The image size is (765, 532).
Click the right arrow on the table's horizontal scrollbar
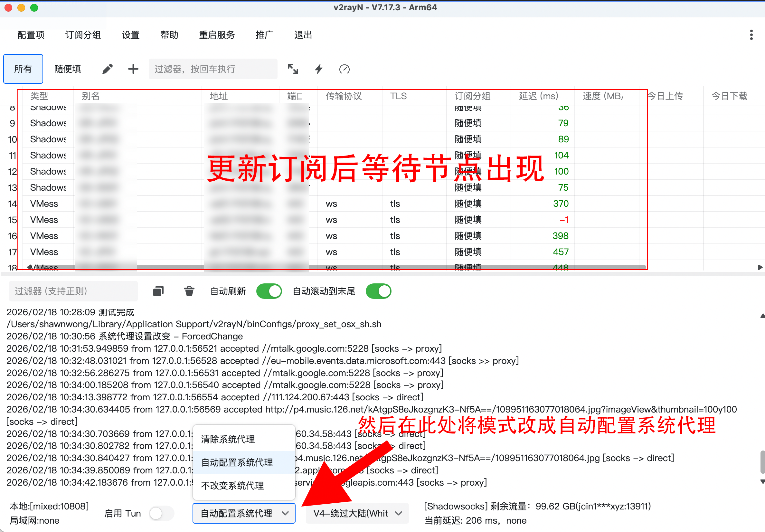(760, 267)
